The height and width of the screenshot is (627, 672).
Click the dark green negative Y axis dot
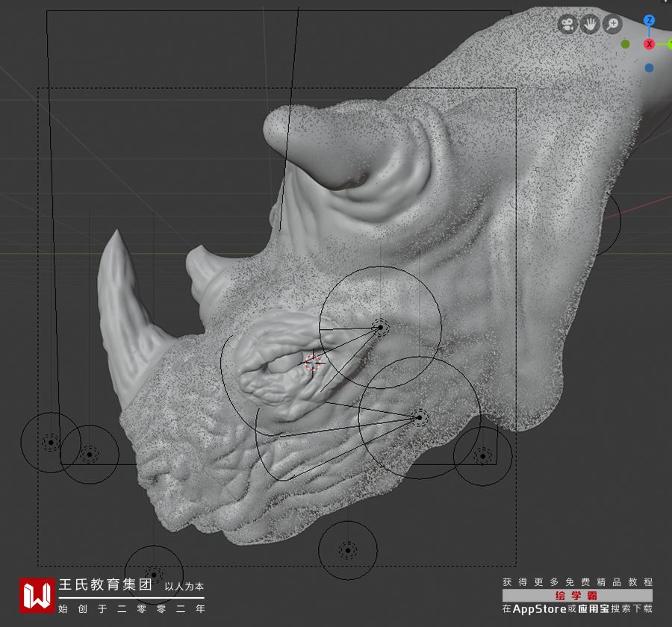pos(625,44)
